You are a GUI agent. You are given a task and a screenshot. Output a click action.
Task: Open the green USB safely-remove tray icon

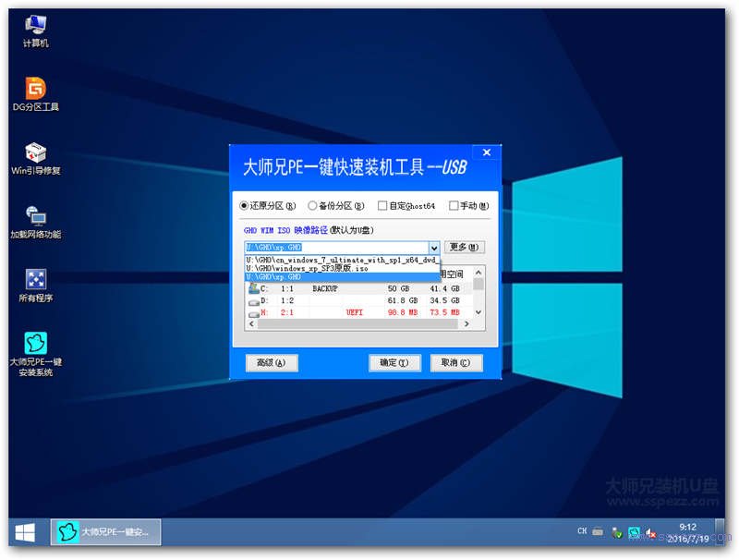coord(617,532)
